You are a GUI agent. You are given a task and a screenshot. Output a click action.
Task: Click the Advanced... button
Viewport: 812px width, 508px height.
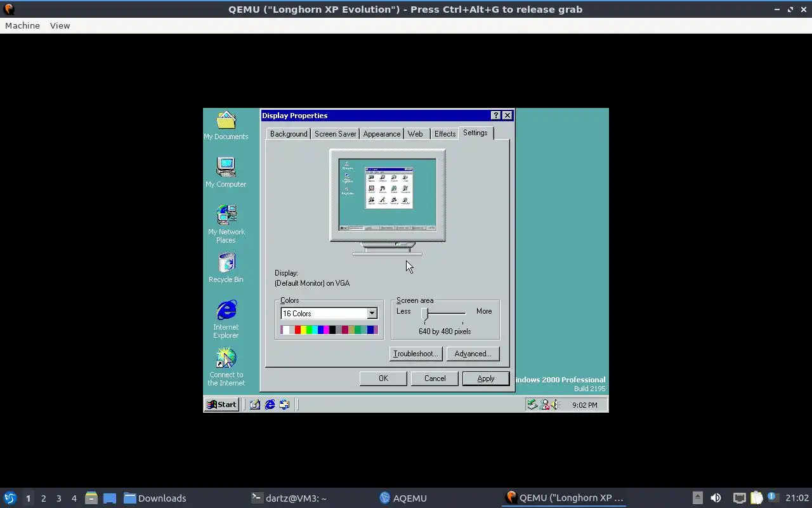473,354
